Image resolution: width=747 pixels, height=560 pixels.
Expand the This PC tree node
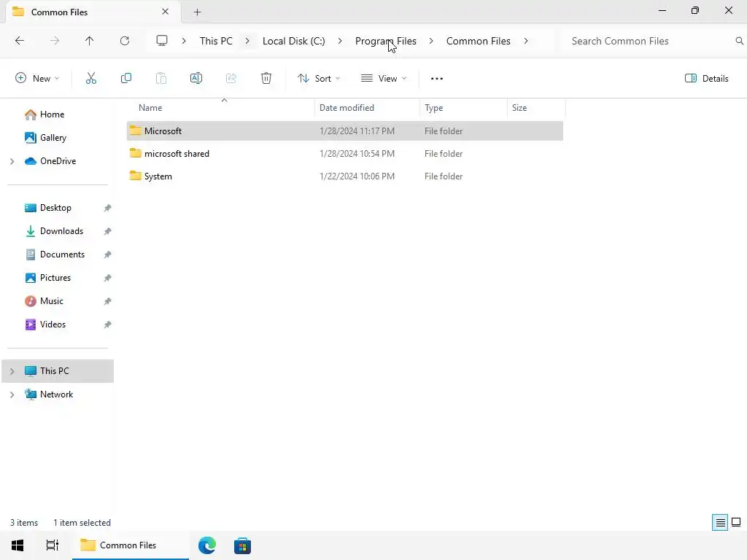(x=12, y=371)
